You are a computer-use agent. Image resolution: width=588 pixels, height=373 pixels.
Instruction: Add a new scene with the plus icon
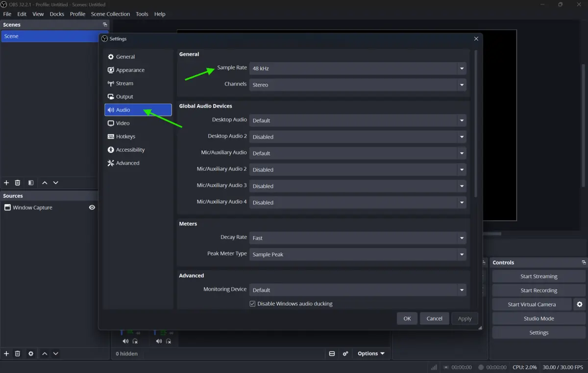(6, 183)
